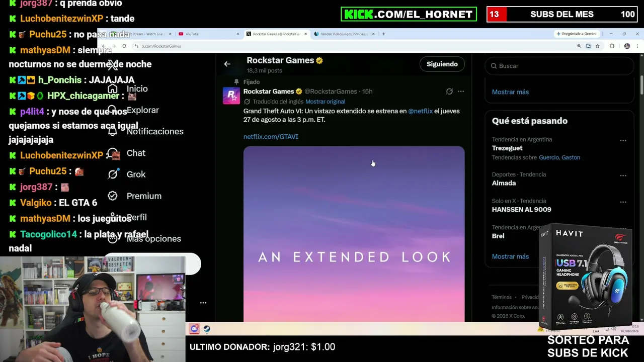Click the upper Mostrar más link below search
Screen dimensions: 644x362
tap(510, 92)
